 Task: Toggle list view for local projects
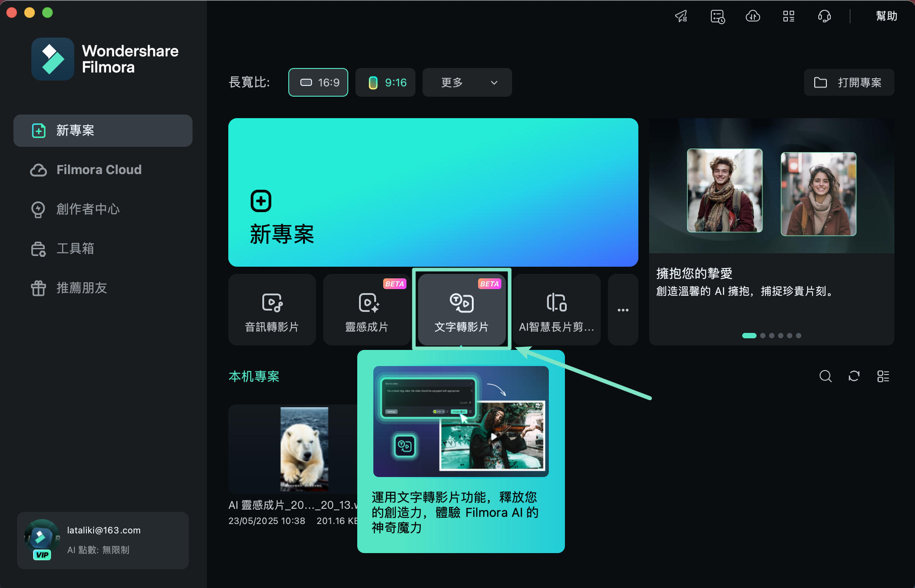883,376
